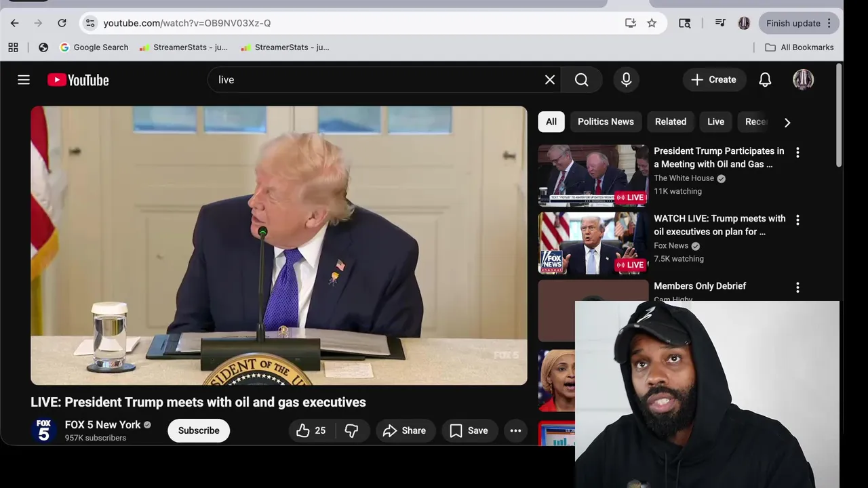Image resolution: width=868 pixels, height=488 pixels.
Task: Click the install app icon in address bar
Action: coord(631,23)
